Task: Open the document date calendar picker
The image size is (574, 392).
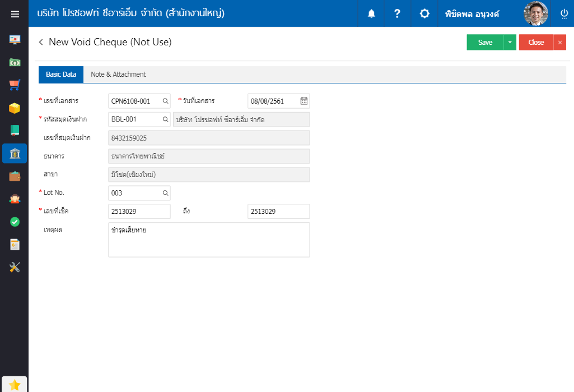Action: pos(304,101)
